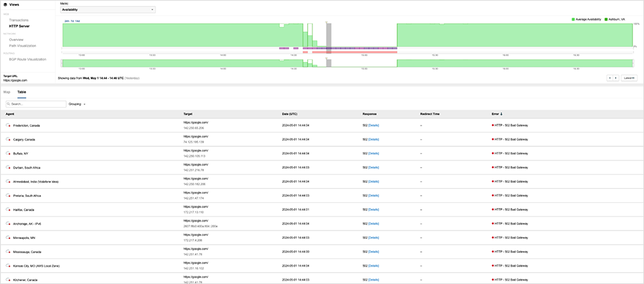Screen dimensions: 644x284
Task: Go to previous time interval arrow
Action: tap(610, 78)
